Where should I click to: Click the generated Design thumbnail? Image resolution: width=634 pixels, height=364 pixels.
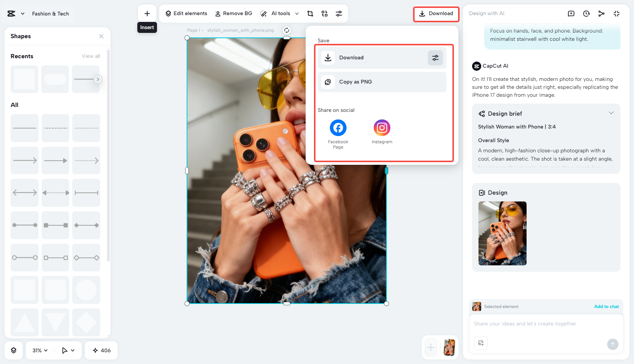click(x=502, y=233)
